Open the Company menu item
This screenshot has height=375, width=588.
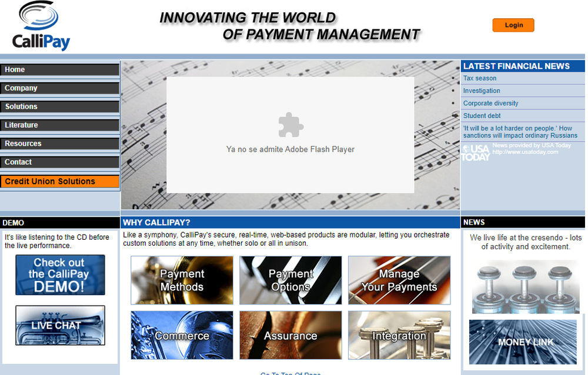click(x=60, y=88)
